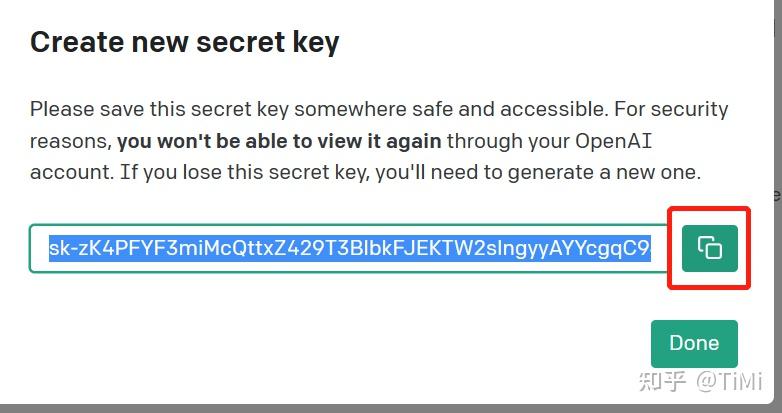Viewport: 782px width, 413px height.
Task: Click the word "reasons," in the description
Action: 70,140
